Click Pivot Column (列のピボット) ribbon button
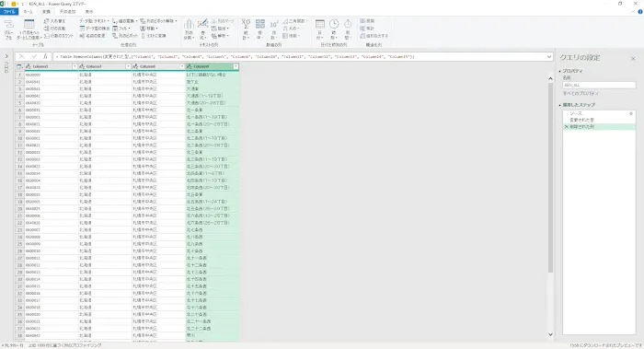The height and width of the screenshot is (349, 644). click(x=125, y=36)
